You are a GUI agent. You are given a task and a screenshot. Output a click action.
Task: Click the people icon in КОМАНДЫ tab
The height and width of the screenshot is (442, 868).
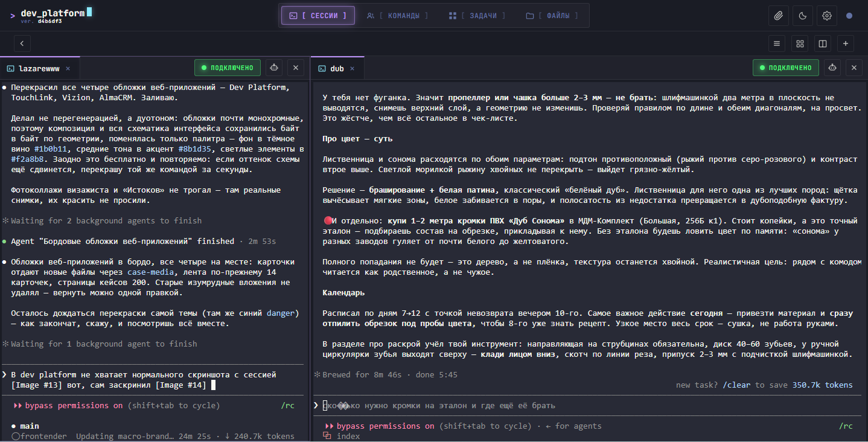tap(371, 16)
